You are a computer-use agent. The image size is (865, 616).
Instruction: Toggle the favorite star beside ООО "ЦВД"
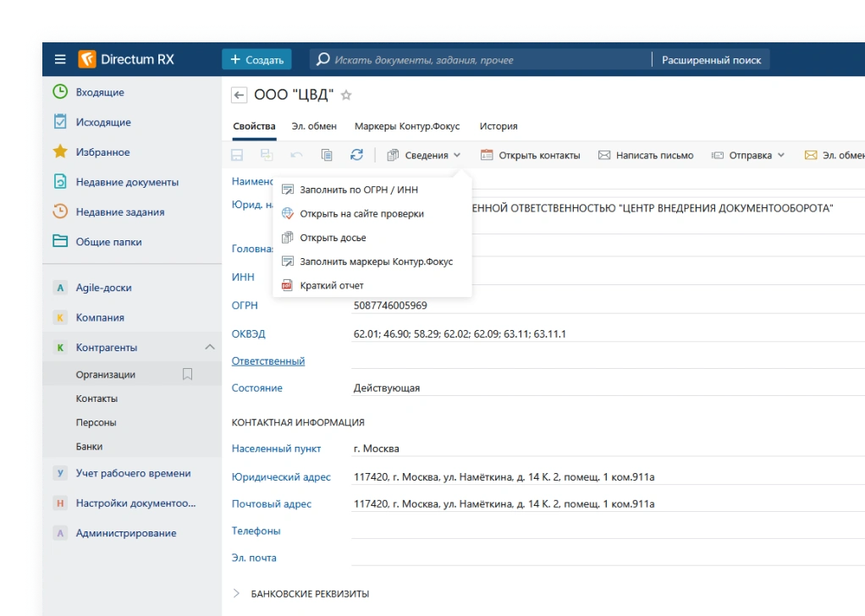pyautogui.click(x=346, y=96)
